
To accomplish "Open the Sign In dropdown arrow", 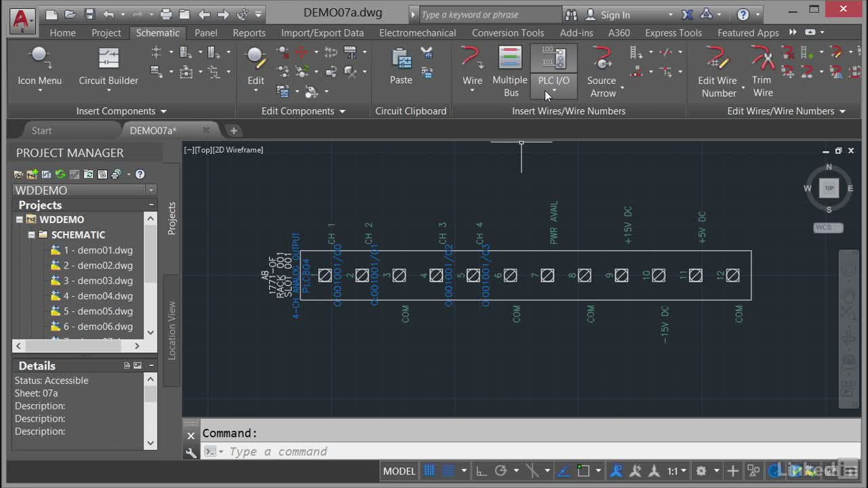I will tap(671, 15).
